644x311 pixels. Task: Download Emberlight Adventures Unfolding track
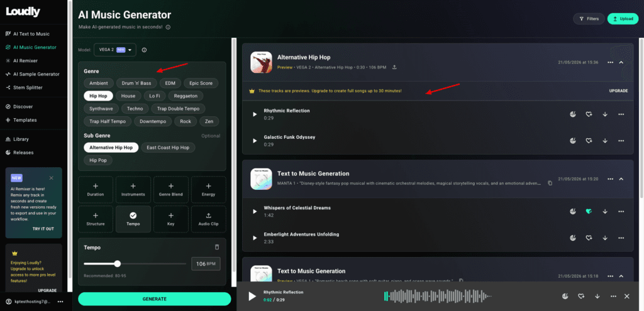605,237
